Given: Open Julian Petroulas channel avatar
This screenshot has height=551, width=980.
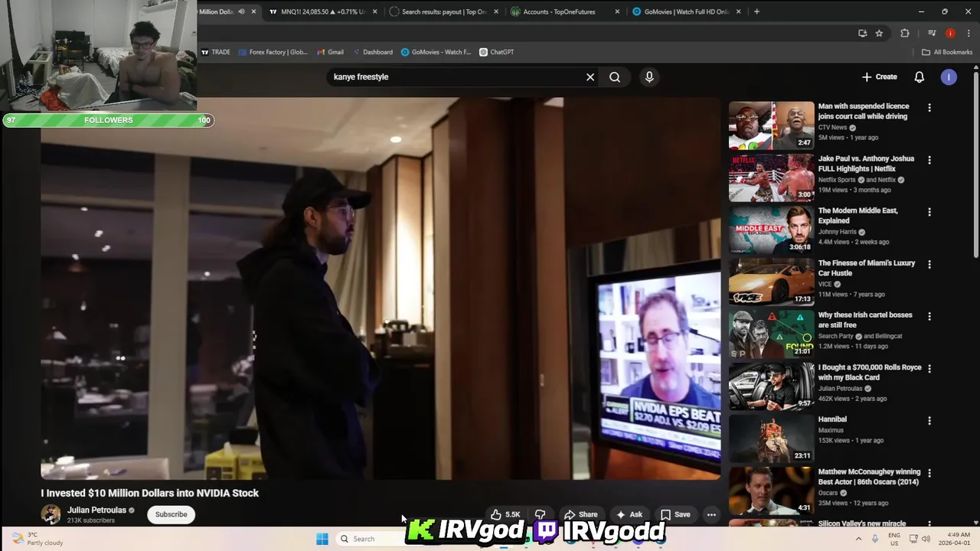Looking at the screenshot, I should [51, 514].
